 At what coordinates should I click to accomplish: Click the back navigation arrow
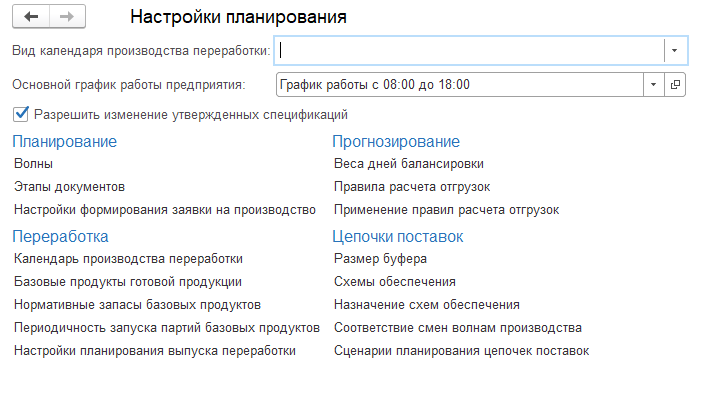coord(31,17)
